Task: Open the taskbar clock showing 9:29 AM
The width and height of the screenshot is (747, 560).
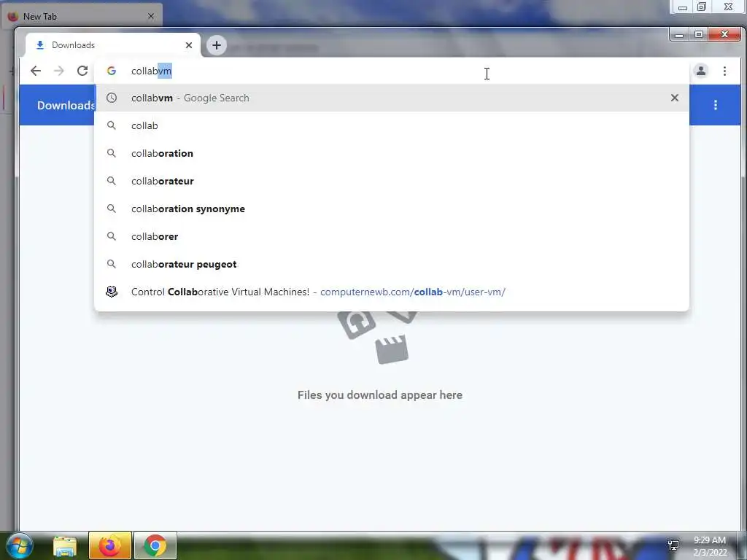Action: [x=710, y=546]
